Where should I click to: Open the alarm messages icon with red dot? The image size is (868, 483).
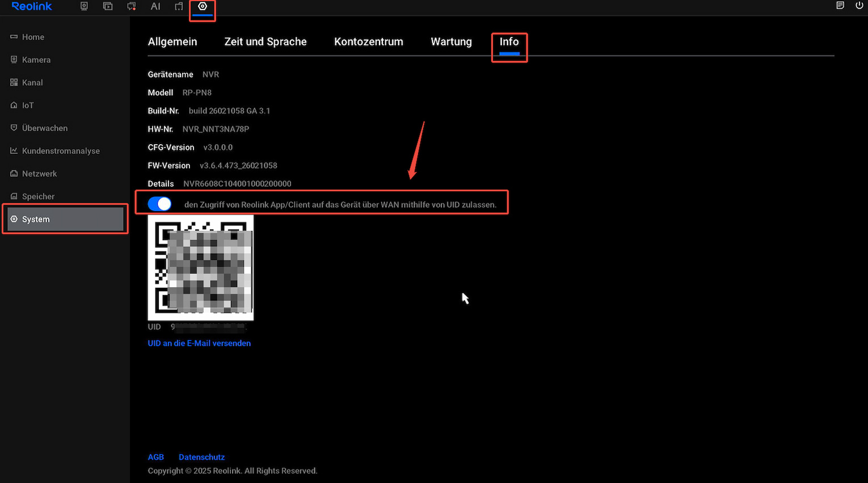tap(132, 6)
